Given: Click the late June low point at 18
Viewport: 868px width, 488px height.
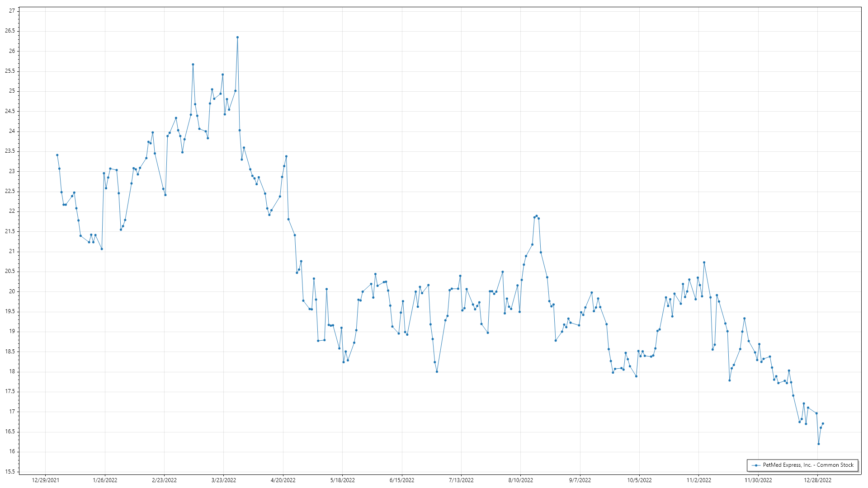Looking at the screenshot, I should click(437, 371).
